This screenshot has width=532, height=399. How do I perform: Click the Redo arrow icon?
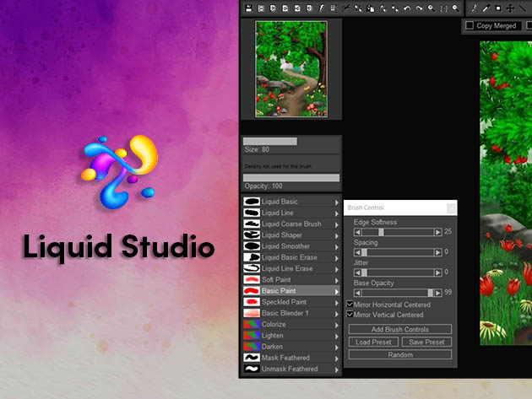pos(419,8)
